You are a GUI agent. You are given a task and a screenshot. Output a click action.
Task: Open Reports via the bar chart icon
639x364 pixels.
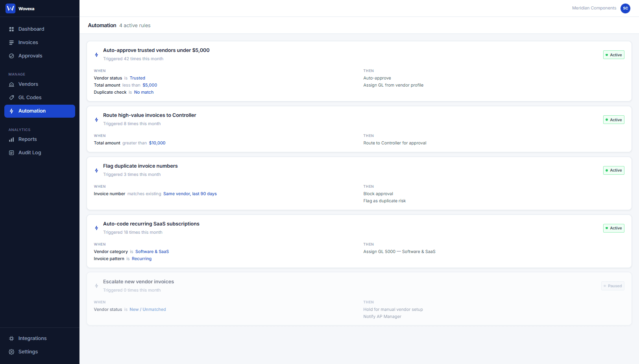click(x=11, y=139)
